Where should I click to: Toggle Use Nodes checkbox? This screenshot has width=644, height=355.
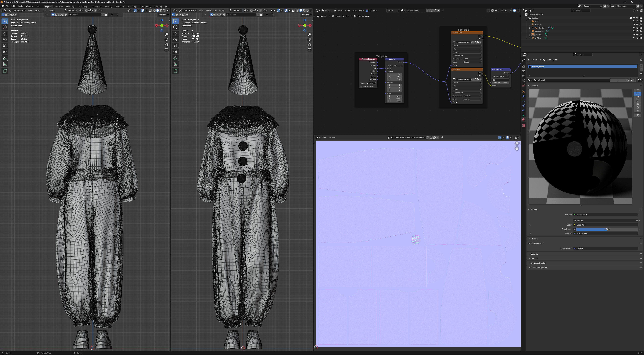click(367, 11)
